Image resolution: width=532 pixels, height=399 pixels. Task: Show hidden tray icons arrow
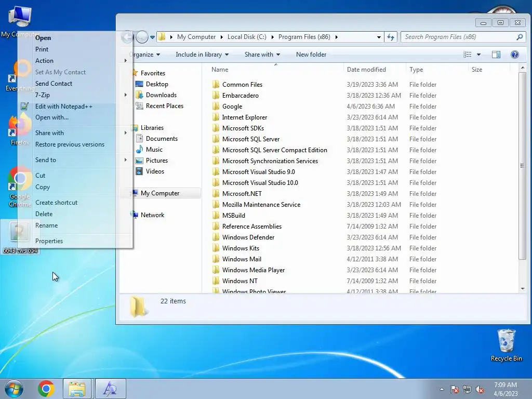point(442,389)
